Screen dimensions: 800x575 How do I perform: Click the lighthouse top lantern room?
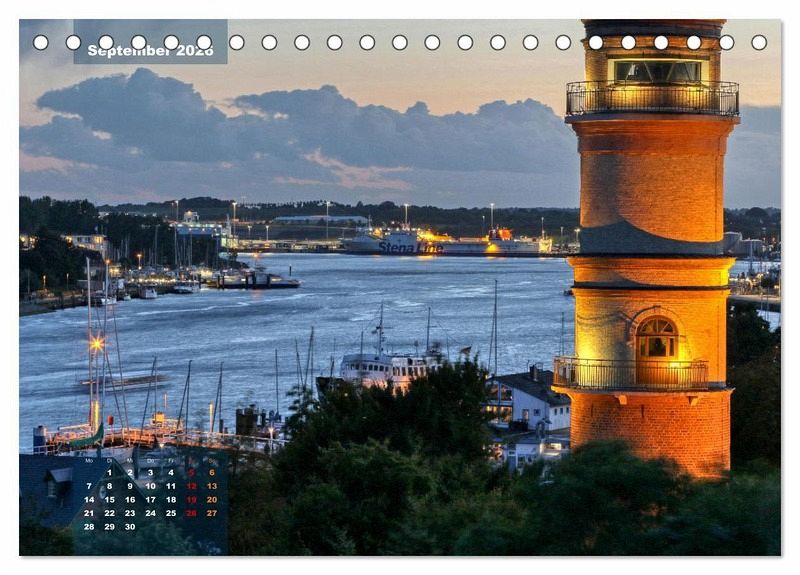657,70
